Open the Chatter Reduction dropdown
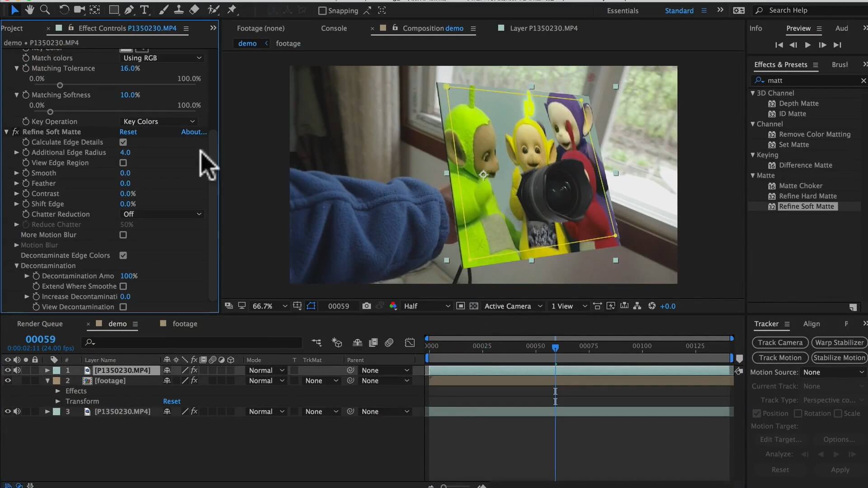Image resolution: width=868 pixels, height=488 pixels. (162, 214)
